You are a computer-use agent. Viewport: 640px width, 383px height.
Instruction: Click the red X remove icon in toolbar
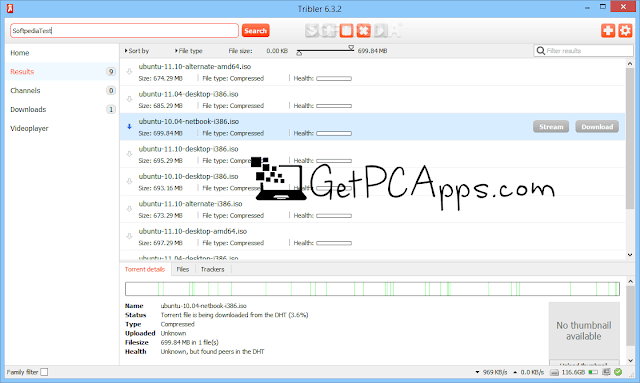click(x=363, y=31)
